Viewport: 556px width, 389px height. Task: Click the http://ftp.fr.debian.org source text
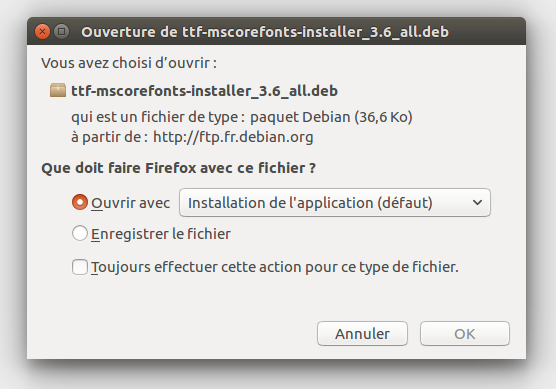(x=233, y=137)
